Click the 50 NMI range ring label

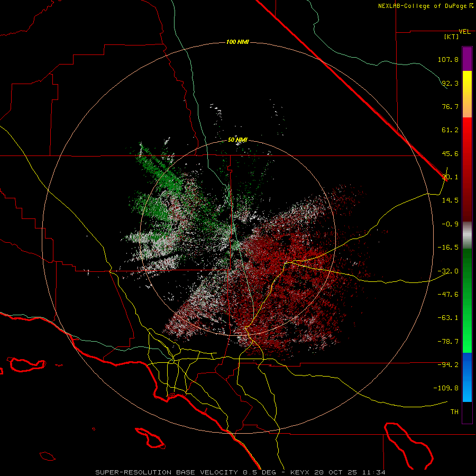coord(237,140)
